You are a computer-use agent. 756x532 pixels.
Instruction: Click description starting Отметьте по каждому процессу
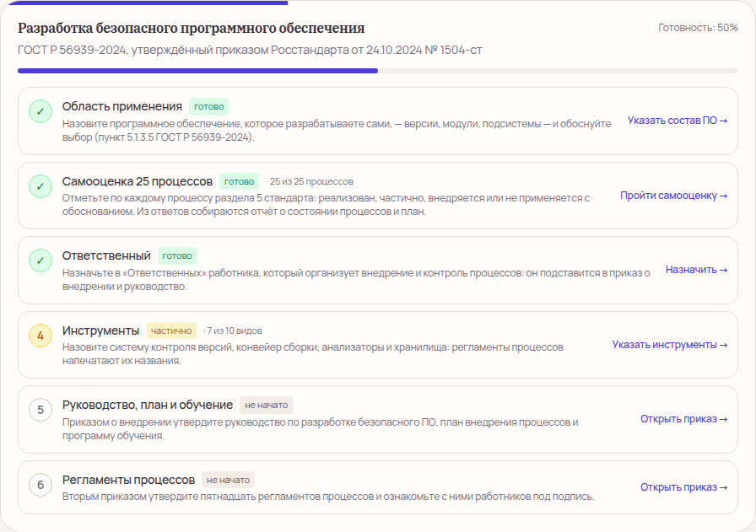point(326,205)
